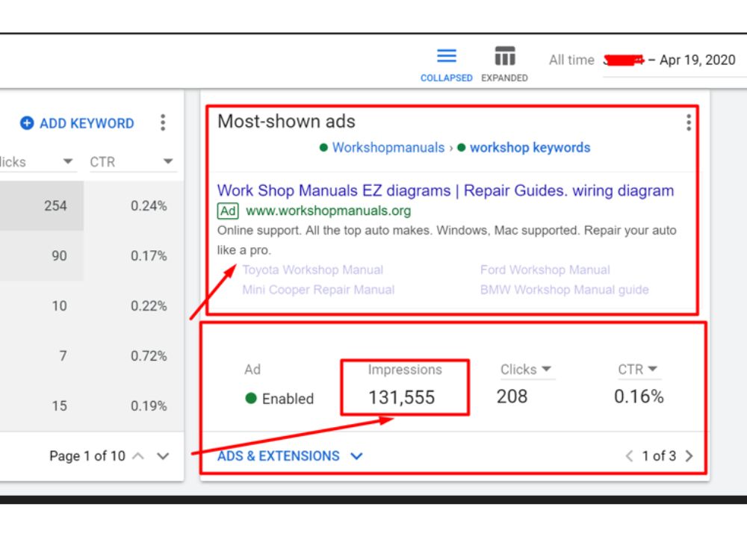
Task: Open Ford Workshop Manual sitelink
Action: coord(545,270)
